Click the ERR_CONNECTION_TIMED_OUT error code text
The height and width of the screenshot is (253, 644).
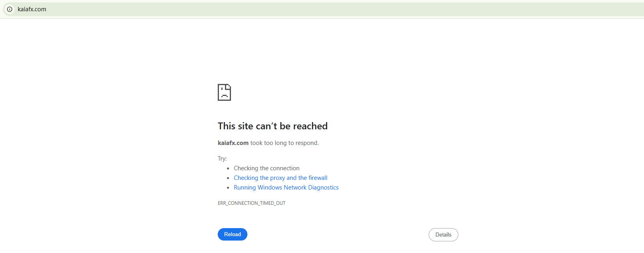pos(251,203)
